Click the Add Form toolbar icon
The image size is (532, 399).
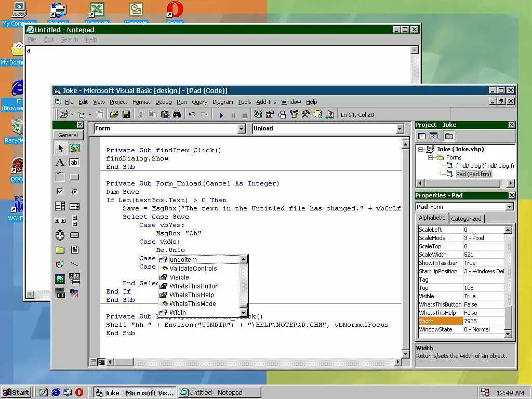click(x=81, y=115)
